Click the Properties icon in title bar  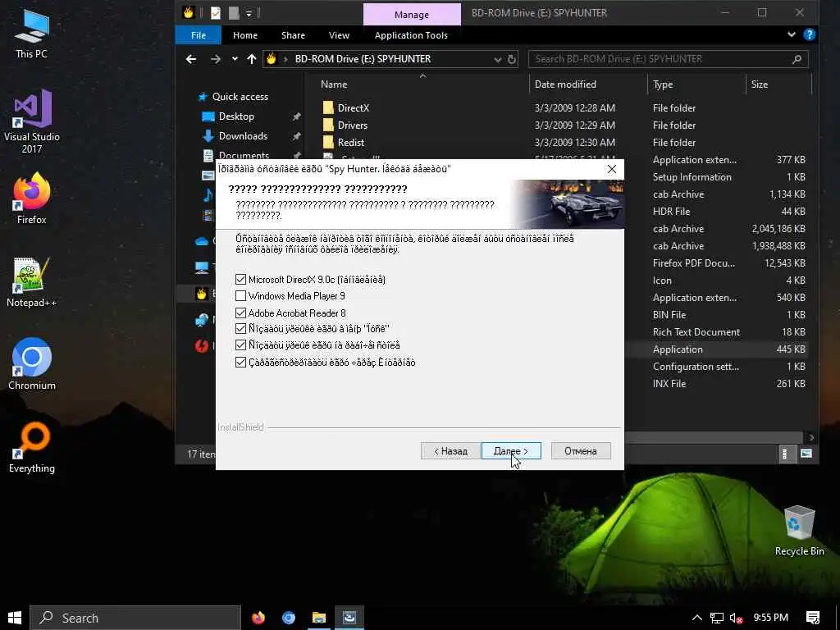point(216,13)
